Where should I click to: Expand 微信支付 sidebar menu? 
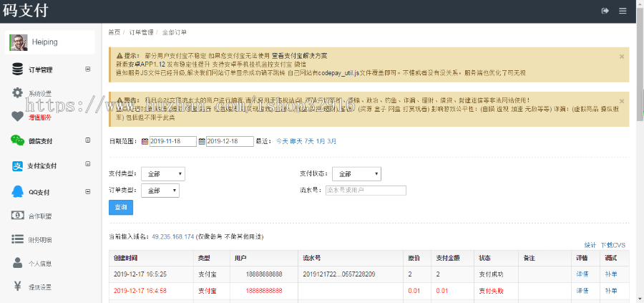tap(87, 140)
